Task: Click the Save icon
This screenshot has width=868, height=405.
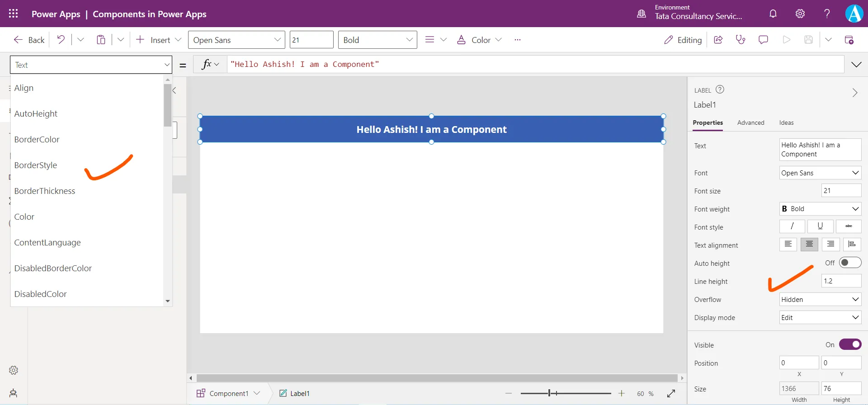Action: (809, 40)
